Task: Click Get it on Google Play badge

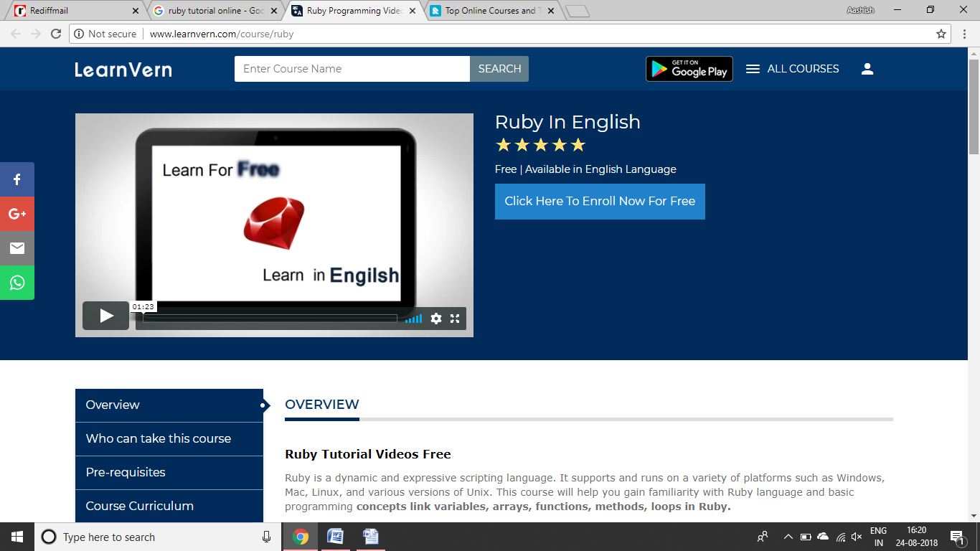Action: 689,69
